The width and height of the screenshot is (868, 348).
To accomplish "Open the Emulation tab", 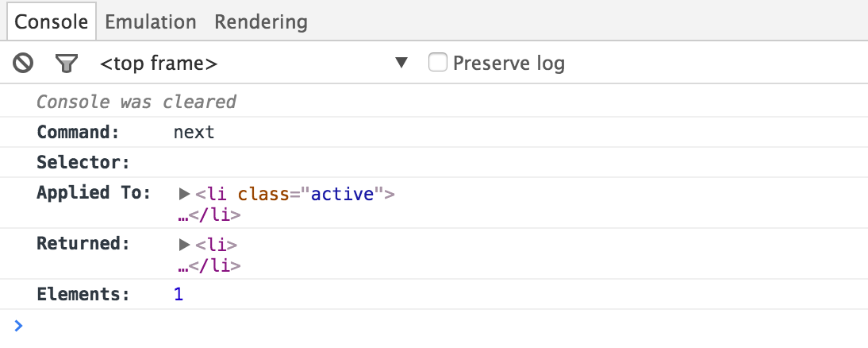I will pos(151,21).
